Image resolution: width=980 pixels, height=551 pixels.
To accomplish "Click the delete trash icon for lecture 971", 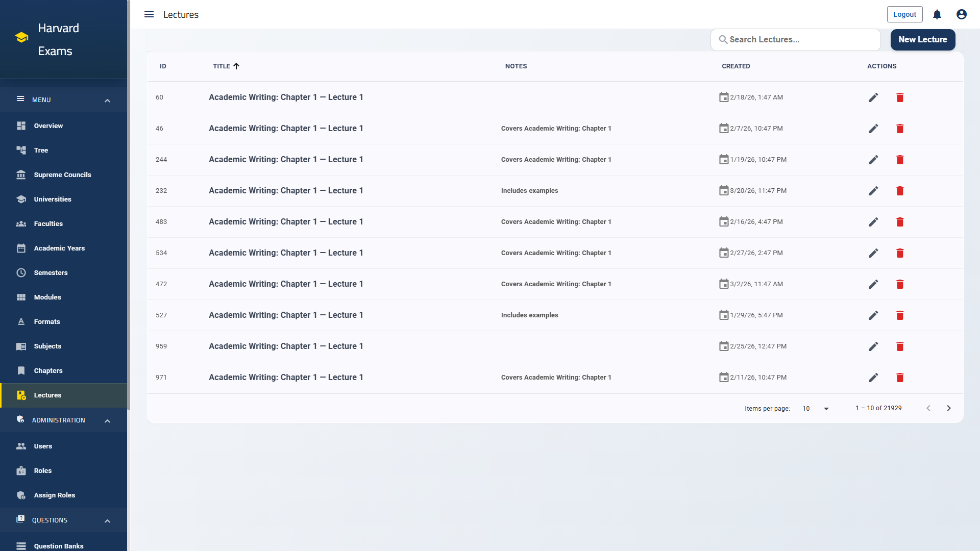I will click(x=900, y=378).
